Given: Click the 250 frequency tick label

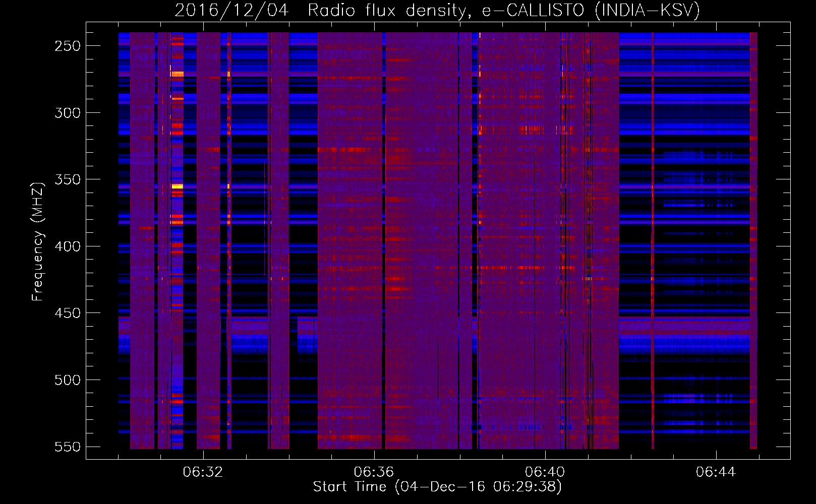Looking at the screenshot, I should 68,46.
